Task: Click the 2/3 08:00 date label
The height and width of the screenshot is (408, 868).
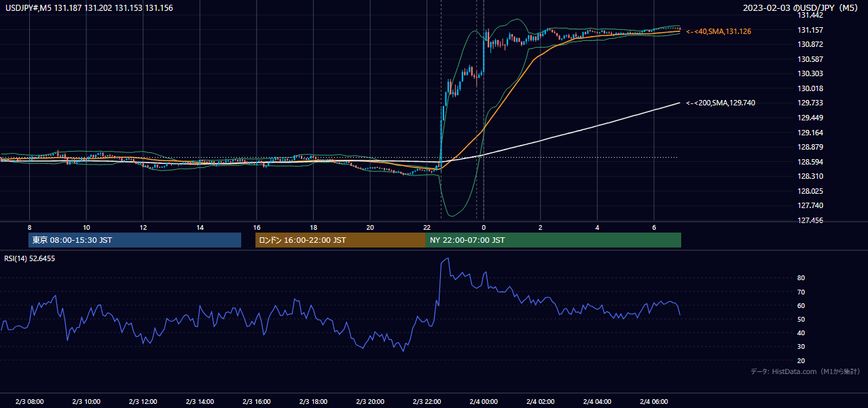Action: click(29, 402)
